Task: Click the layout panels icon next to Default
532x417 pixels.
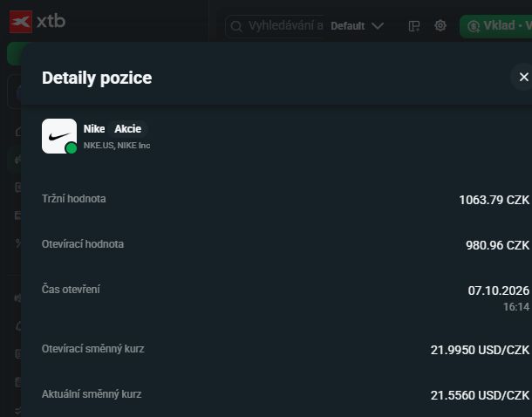Action: (x=414, y=26)
